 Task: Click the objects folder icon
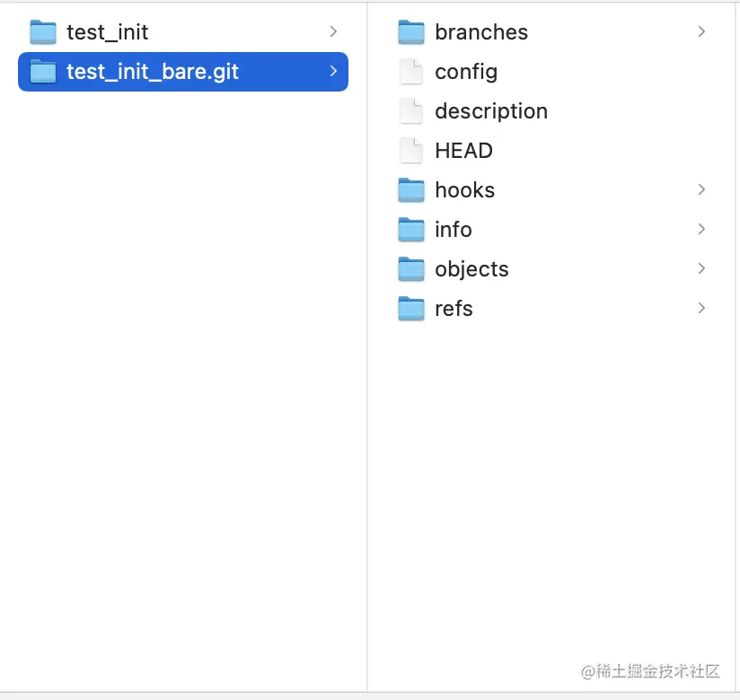(411, 269)
